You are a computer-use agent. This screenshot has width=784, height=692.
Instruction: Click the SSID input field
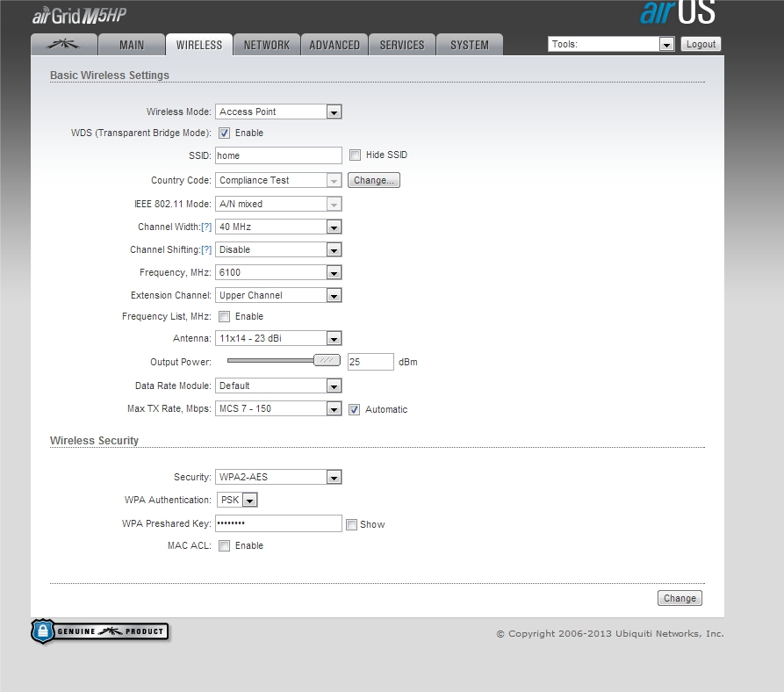pos(278,155)
